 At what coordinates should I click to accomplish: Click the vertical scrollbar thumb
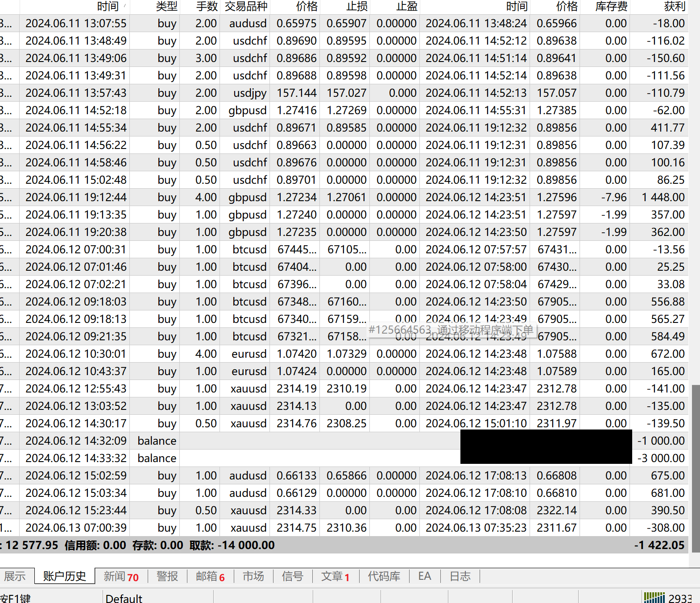point(696,468)
